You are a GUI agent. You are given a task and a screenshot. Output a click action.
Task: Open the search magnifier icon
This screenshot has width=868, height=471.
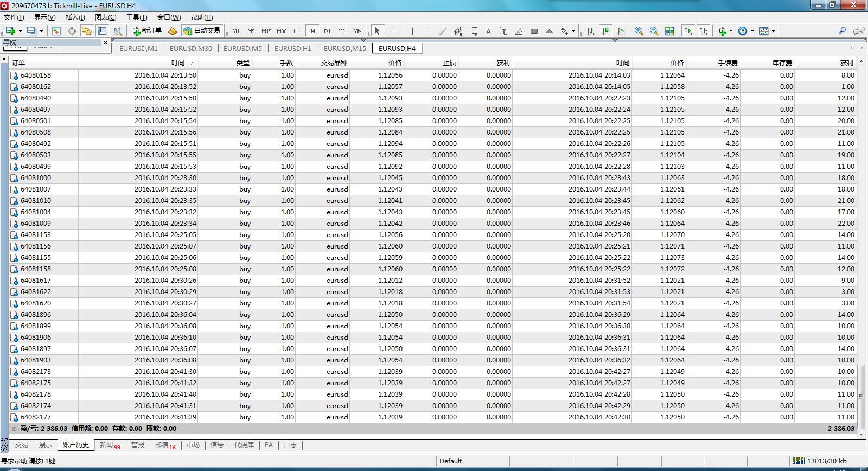point(842,31)
